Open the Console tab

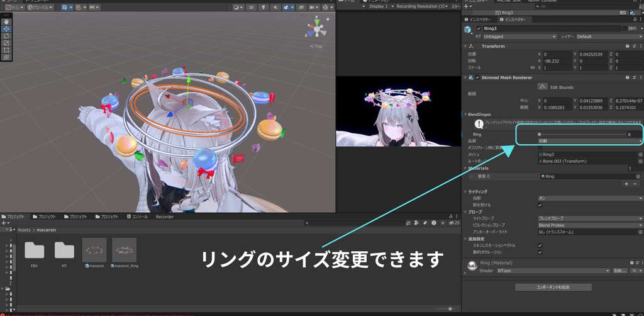tap(138, 217)
